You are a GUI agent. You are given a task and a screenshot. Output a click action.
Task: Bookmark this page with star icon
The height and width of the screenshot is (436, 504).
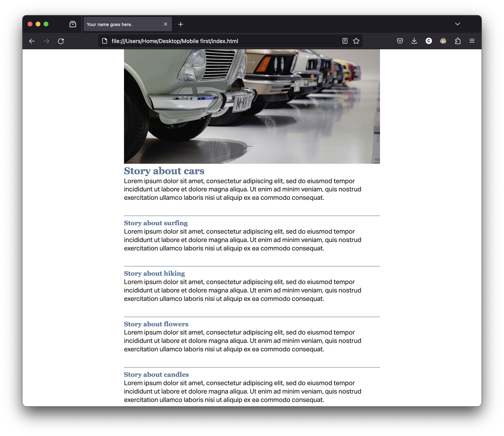tap(356, 41)
